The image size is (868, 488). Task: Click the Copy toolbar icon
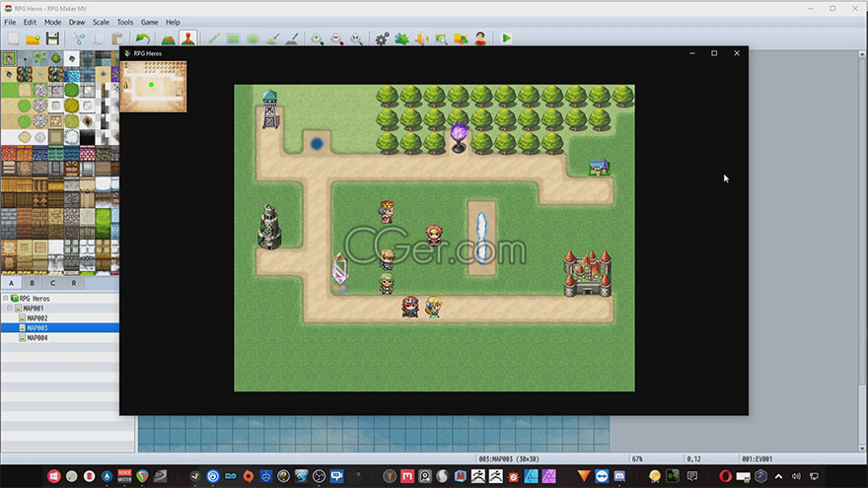click(x=98, y=38)
